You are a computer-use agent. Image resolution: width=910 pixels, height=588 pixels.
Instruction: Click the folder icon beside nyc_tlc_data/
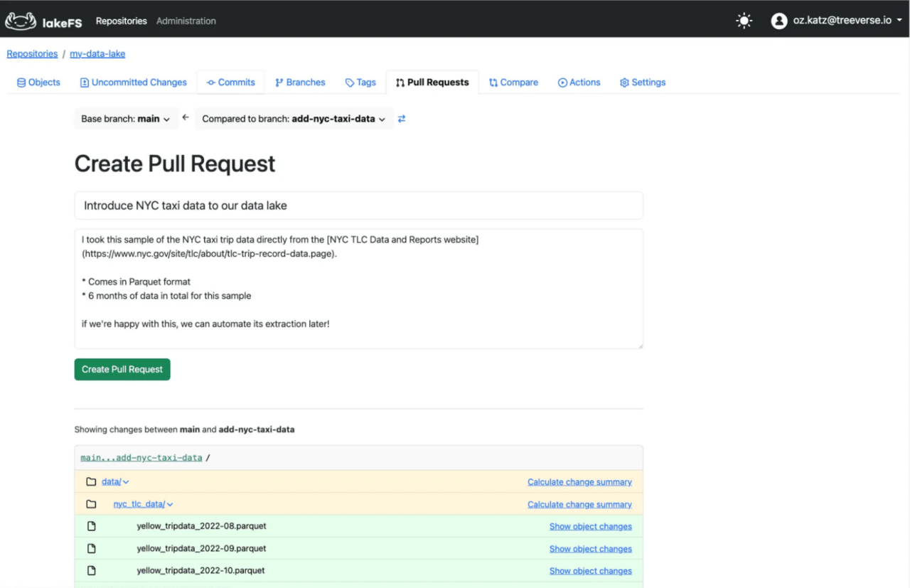pyautogui.click(x=91, y=503)
